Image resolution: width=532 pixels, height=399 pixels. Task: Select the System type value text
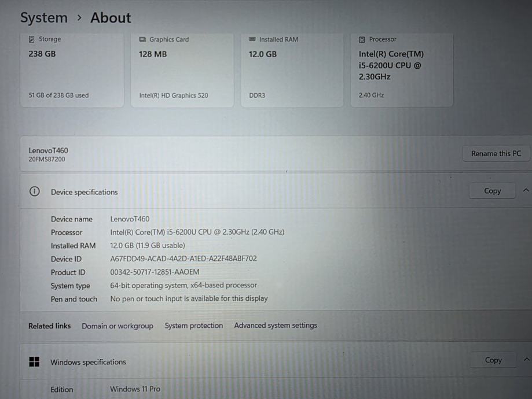(183, 286)
